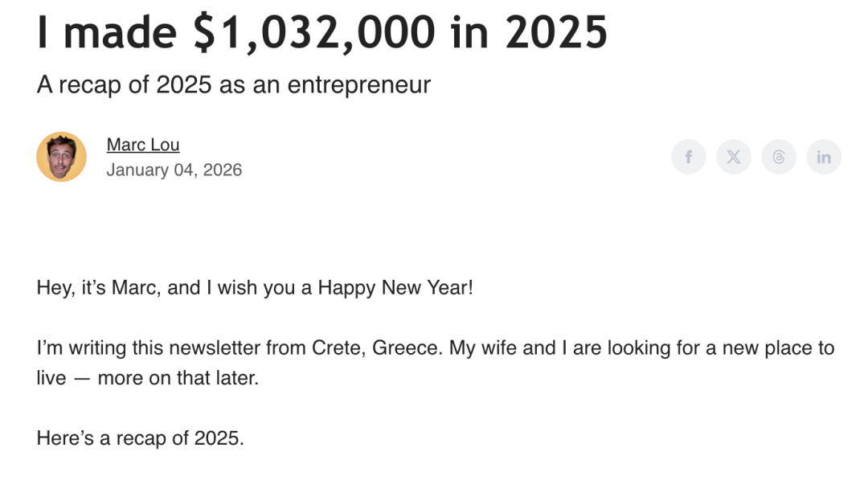Select the circular Facebook button beside the byline
The width and height of the screenshot is (868, 493).
coord(688,157)
